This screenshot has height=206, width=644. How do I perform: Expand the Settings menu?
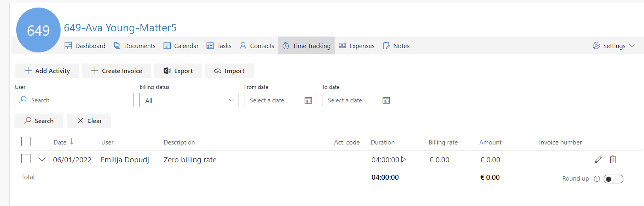(x=614, y=46)
